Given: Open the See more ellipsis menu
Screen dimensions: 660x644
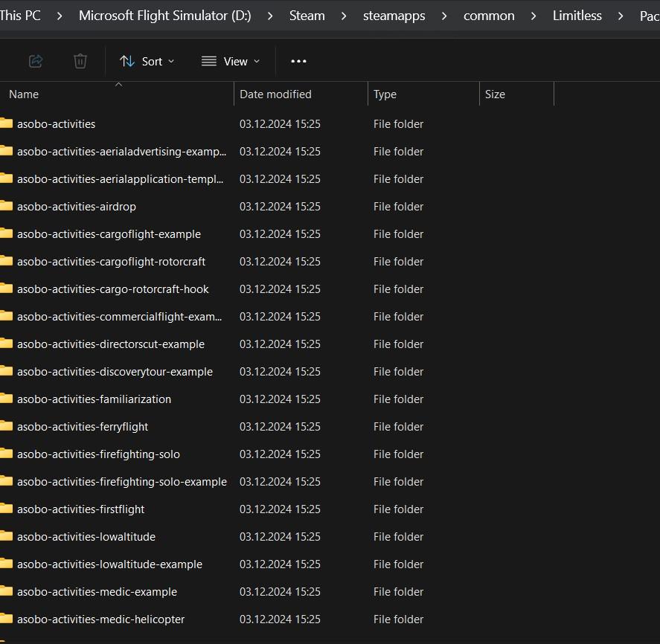Looking at the screenshot, I should (x=298, y=61).
